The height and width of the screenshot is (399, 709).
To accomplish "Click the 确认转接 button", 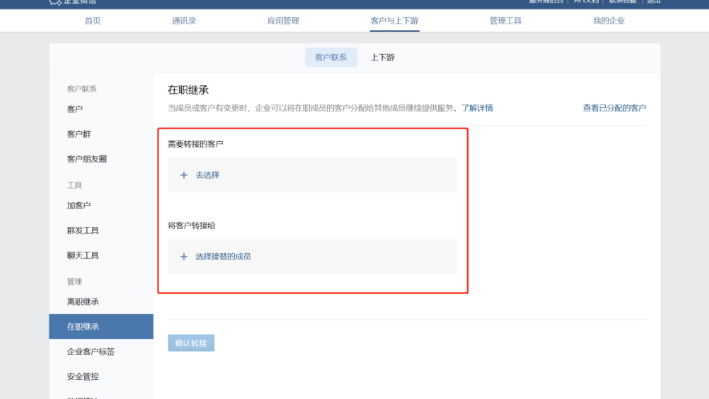I will point(191,343).
